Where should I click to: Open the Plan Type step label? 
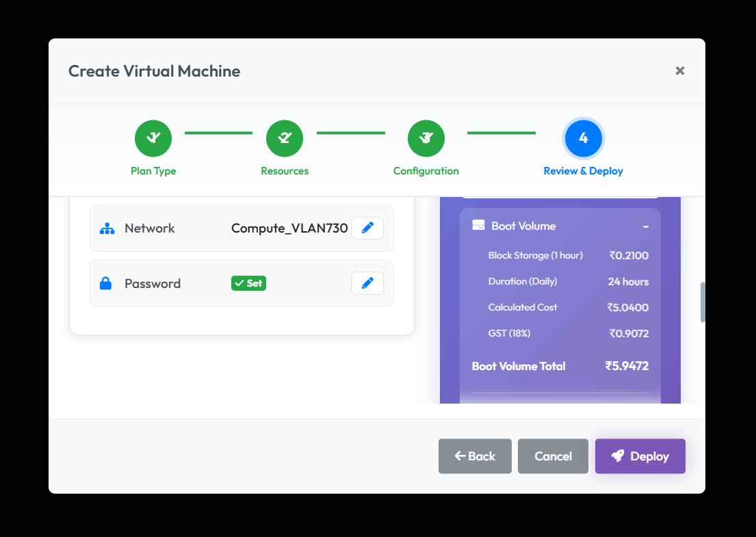click(153, 171)
